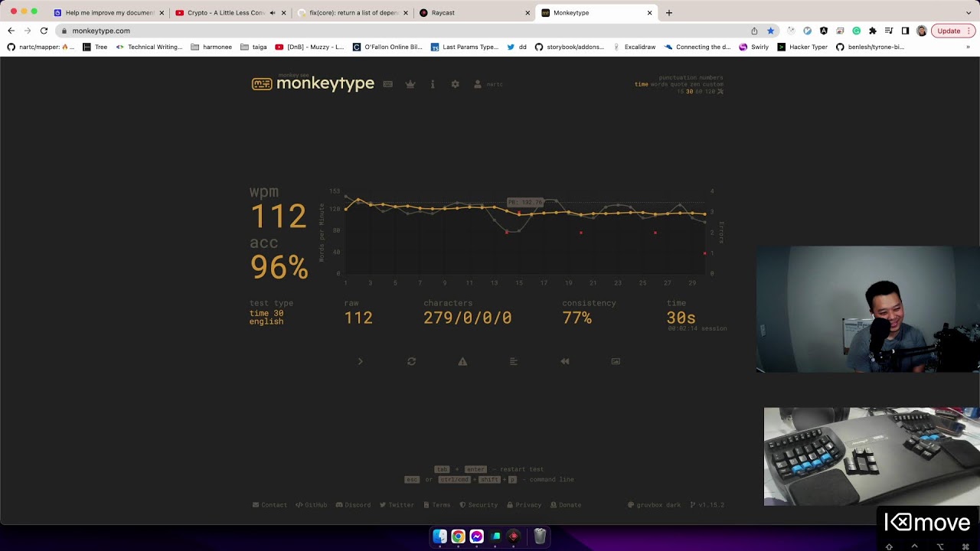Open the Discord footer link

pyautogui.click(x=353, y=505)
